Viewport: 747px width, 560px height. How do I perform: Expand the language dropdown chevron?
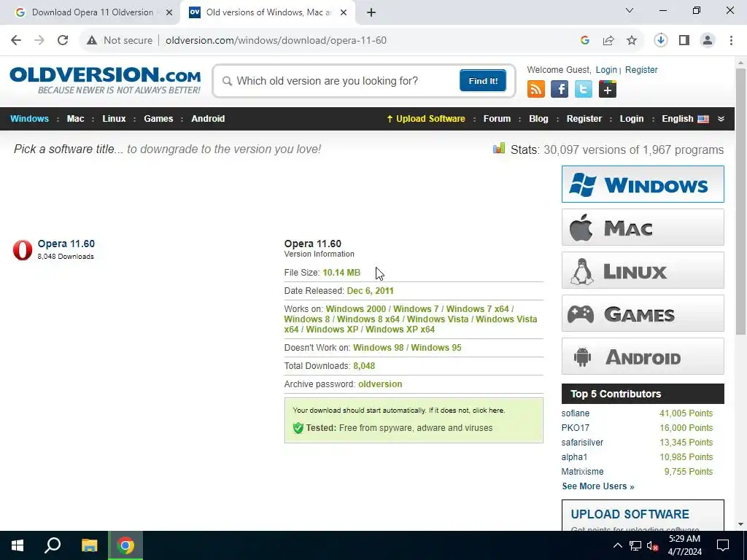pos(721,119)
